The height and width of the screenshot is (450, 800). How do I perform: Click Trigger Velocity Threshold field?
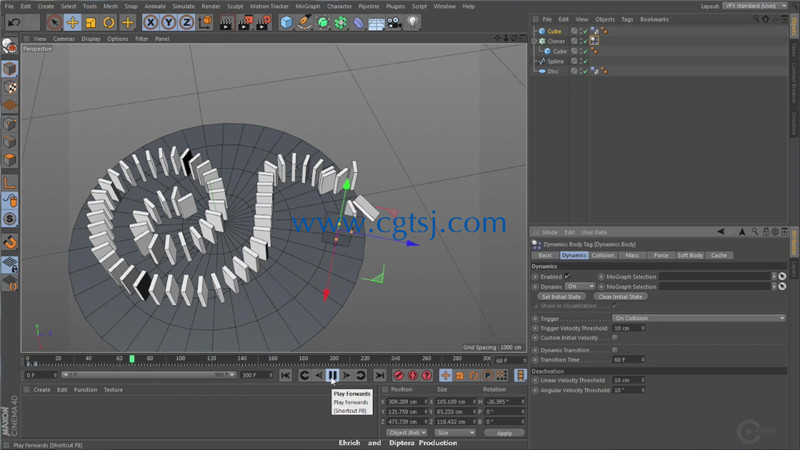click(629, 328)
